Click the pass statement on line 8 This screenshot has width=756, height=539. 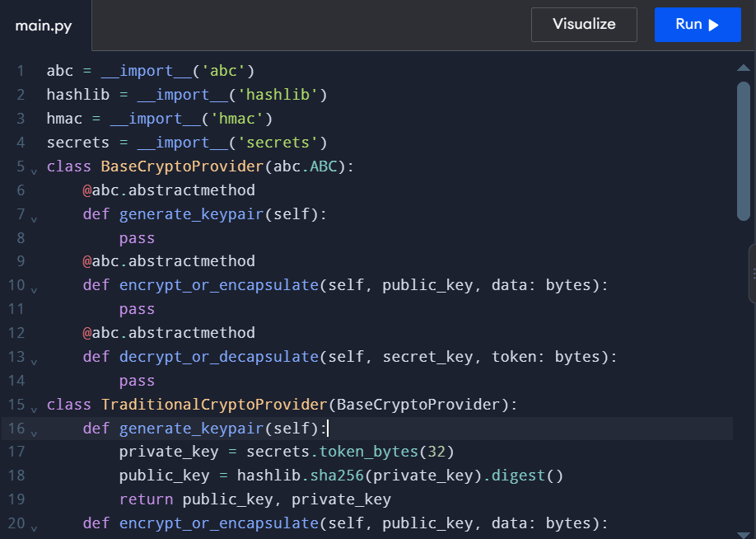[x=137, y=238]
